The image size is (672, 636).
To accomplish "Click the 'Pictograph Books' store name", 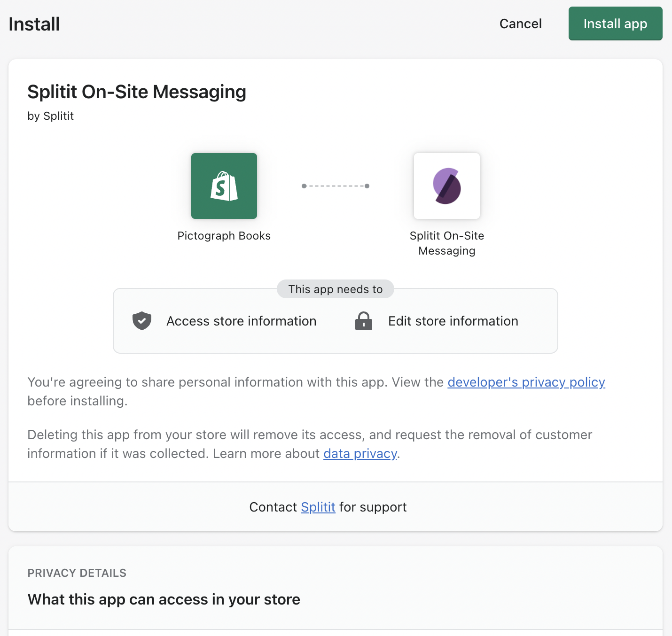I will tap(224, 235).
